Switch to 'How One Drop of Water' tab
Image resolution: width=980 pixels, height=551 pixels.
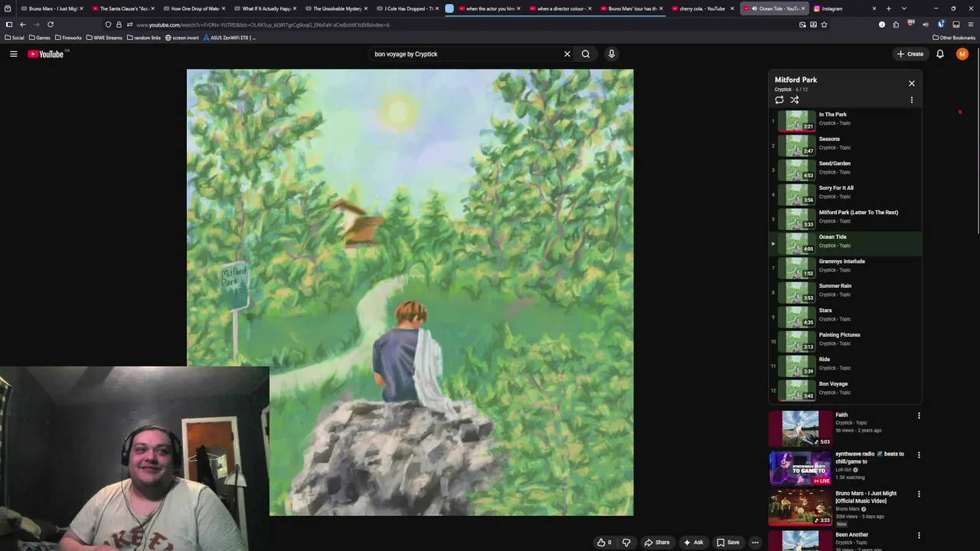[193, 8]
